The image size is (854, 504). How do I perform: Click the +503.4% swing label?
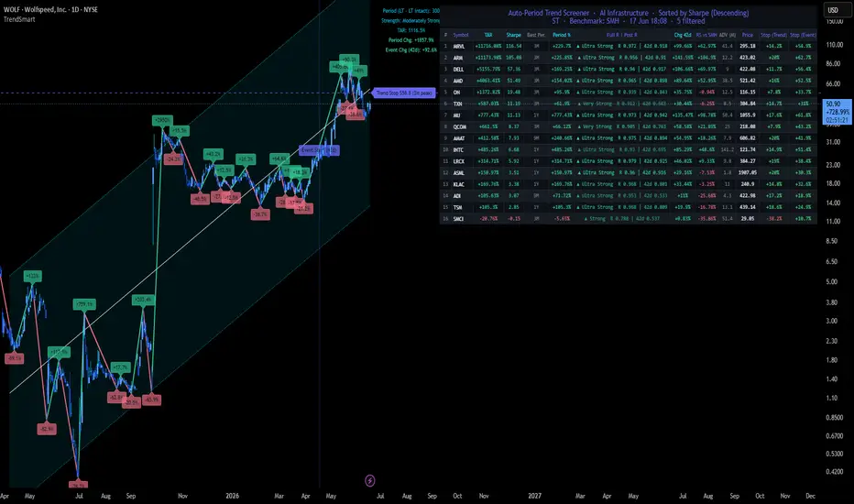click(143, 299)
